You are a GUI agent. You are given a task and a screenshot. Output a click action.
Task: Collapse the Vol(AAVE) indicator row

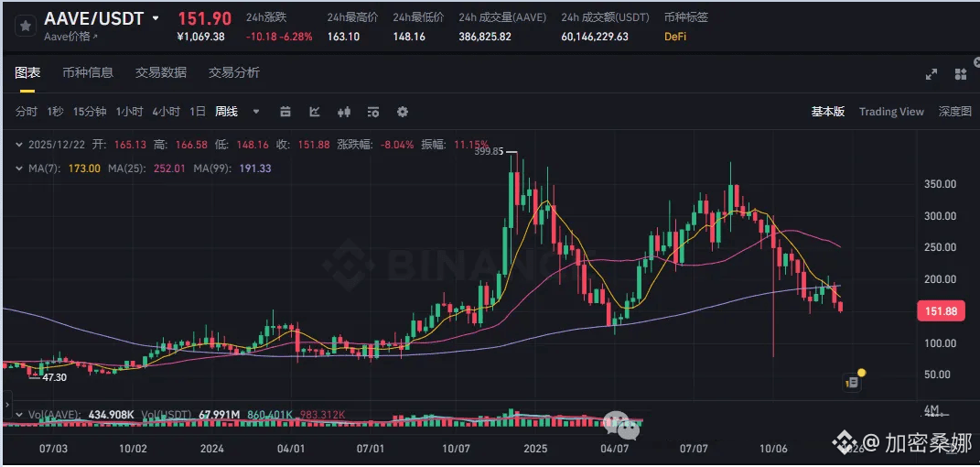point(21,414)
